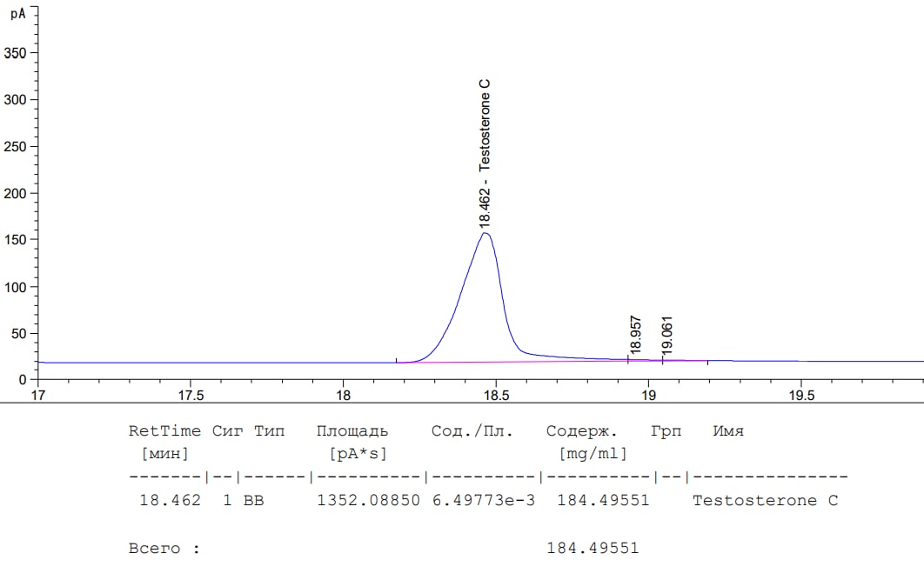
Task: Select the 18.957 retention time marker
Action: 635,336
